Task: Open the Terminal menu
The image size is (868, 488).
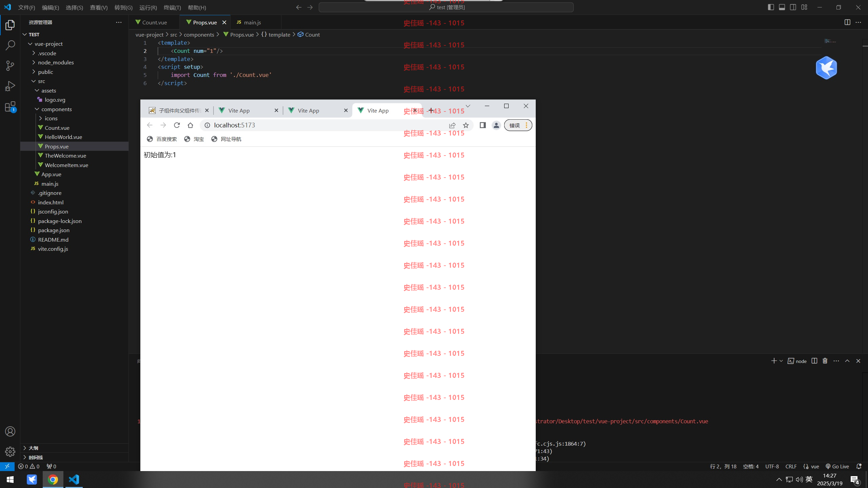Action: [x=172, y=7]
